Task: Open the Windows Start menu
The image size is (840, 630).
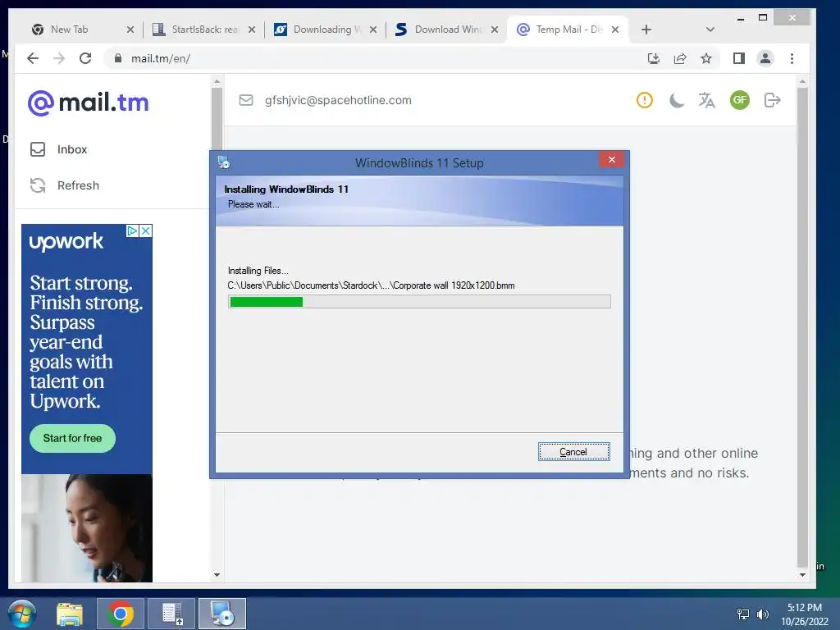Action: coord(22,614)
